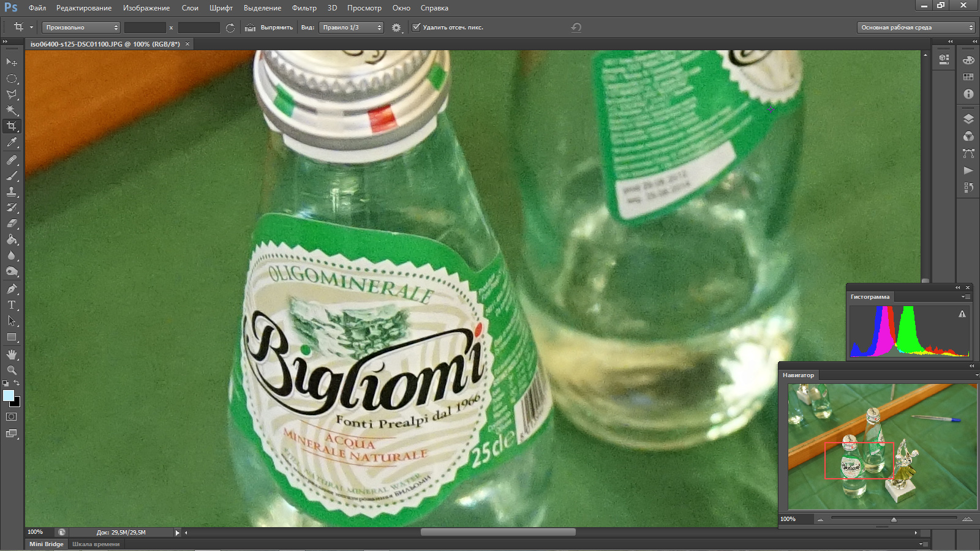Swap crop width and height values
This screenshot has width=980, height=551.
(230, 28)
